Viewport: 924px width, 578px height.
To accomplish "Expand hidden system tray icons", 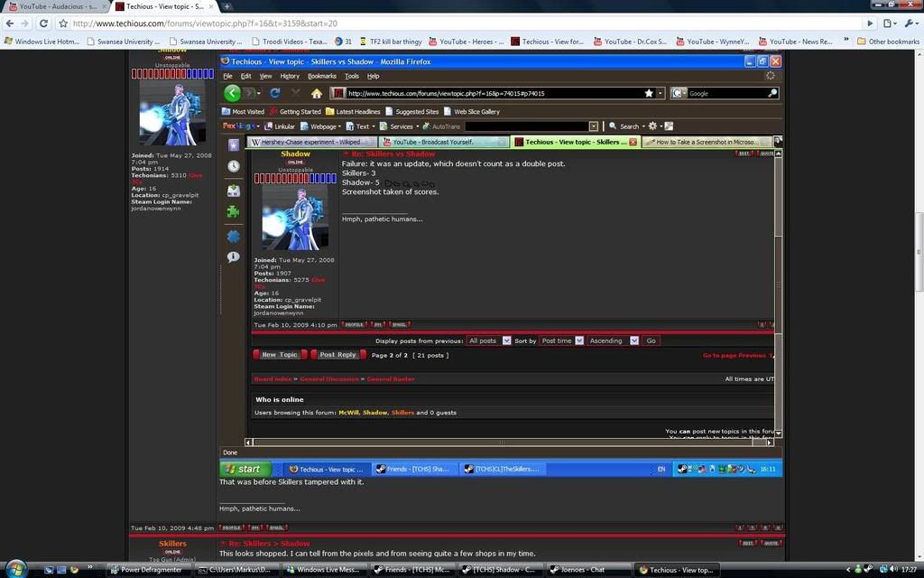I will 848,570.
